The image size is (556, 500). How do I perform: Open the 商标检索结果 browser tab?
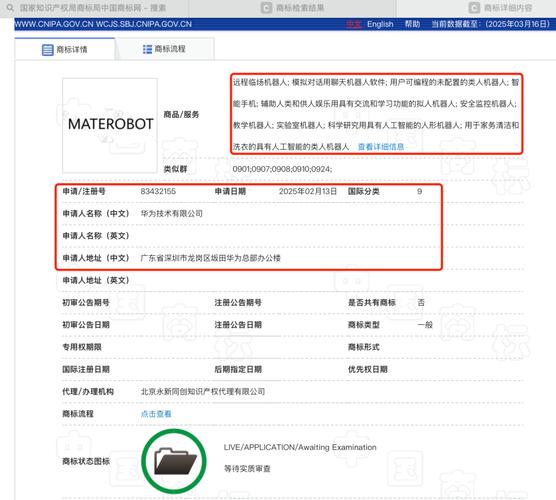(293, 8)
